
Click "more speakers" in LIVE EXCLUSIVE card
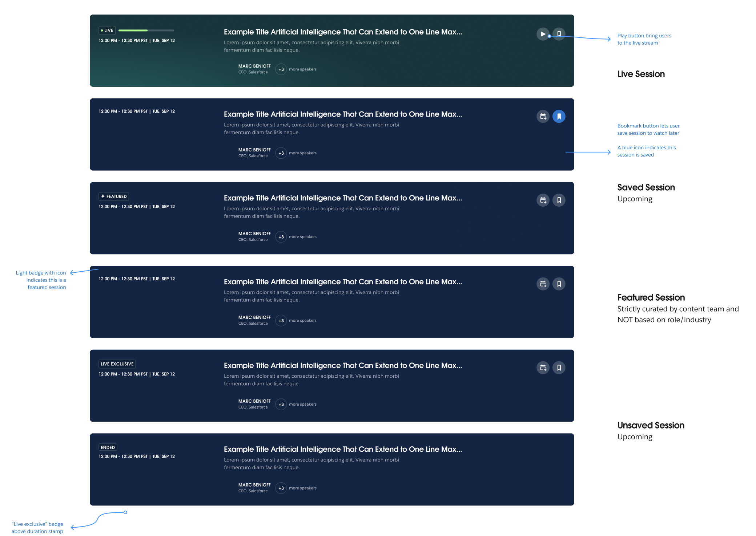click(x=303, y=404)
